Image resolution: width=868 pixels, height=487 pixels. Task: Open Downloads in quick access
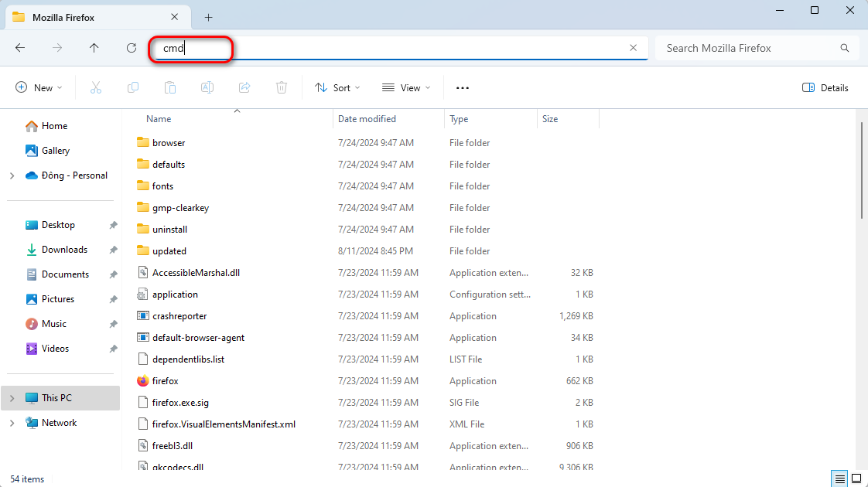64,250
